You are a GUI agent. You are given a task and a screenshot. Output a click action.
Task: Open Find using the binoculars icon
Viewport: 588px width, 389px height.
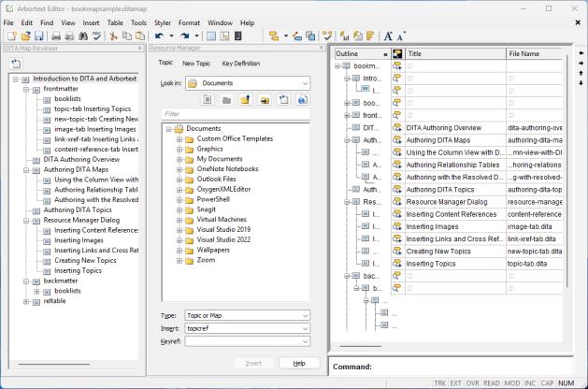pyautogui.click(x=83, y=36)
